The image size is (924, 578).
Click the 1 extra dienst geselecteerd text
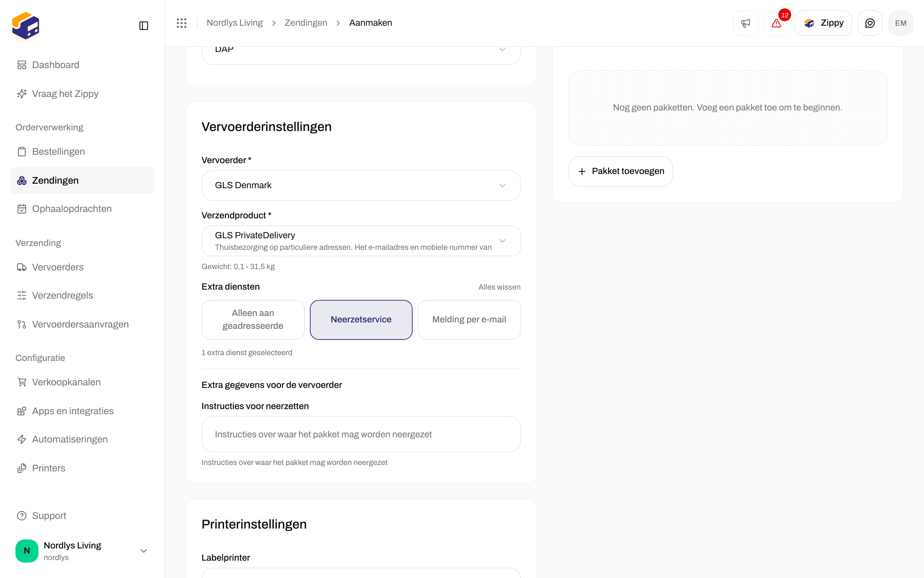coord(247,353)
